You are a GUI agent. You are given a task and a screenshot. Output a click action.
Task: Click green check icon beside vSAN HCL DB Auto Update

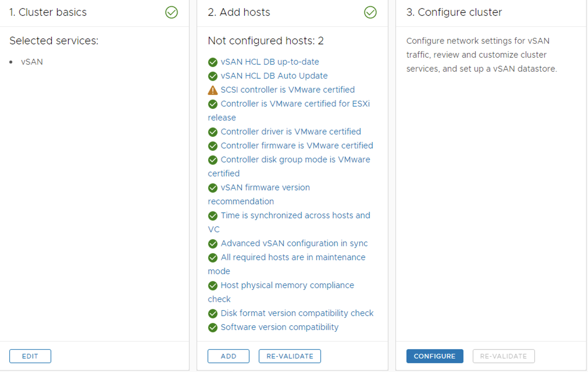(213, 76)
